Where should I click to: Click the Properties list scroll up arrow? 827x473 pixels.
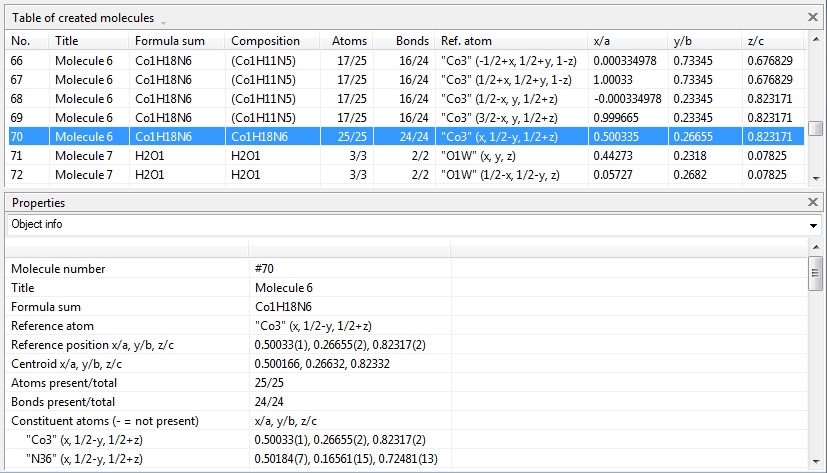point(815,245)
